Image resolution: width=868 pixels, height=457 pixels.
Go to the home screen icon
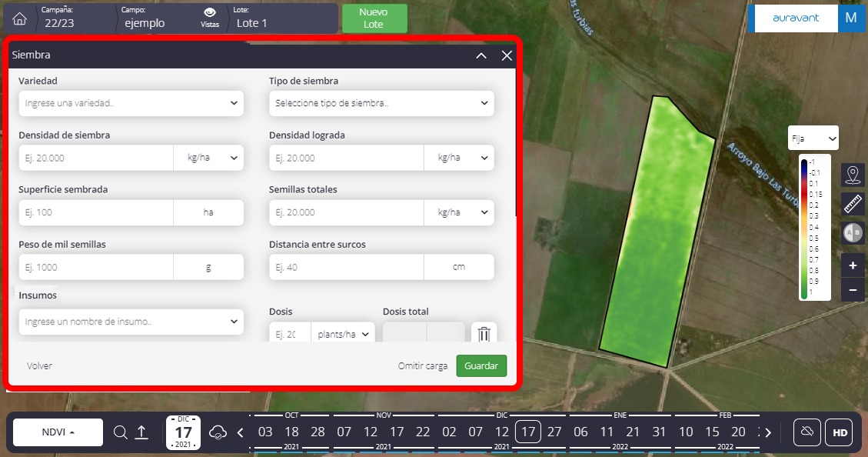[x=19, y=18]
